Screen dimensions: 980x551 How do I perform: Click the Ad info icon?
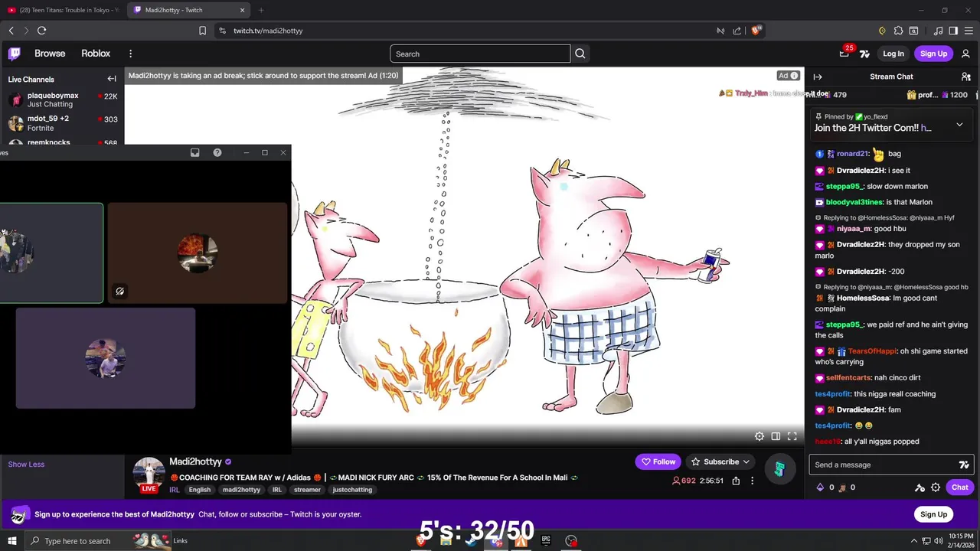click(795, 76)
